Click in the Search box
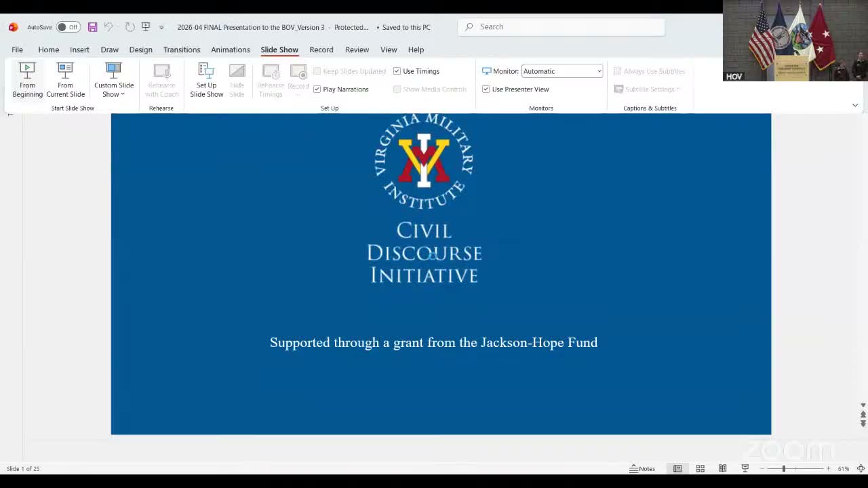This screenshot has height=488, width=868. tap(561, 27)
